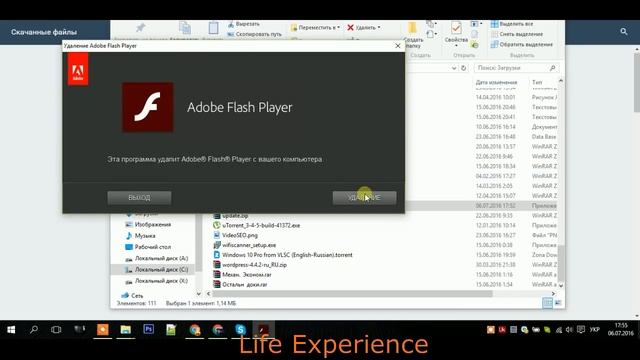
Task: Click the Flash Player logo icon
Action: 147,107
